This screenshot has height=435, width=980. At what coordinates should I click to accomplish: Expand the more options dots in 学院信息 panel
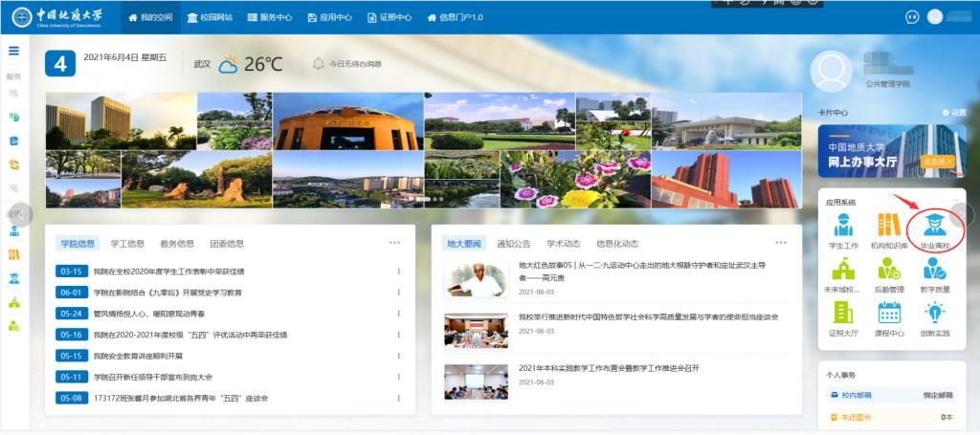[x=394, y=243]
